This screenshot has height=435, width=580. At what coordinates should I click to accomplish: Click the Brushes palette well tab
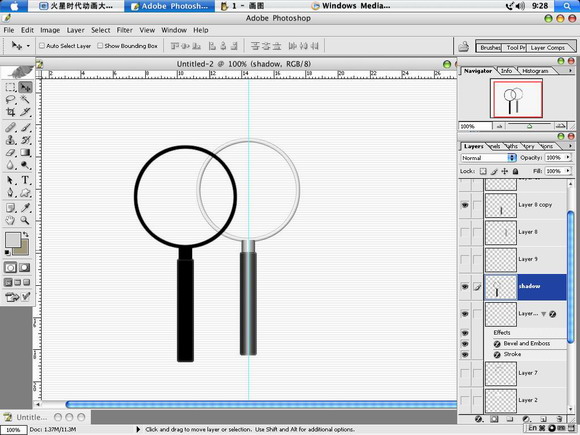(490, 48)
